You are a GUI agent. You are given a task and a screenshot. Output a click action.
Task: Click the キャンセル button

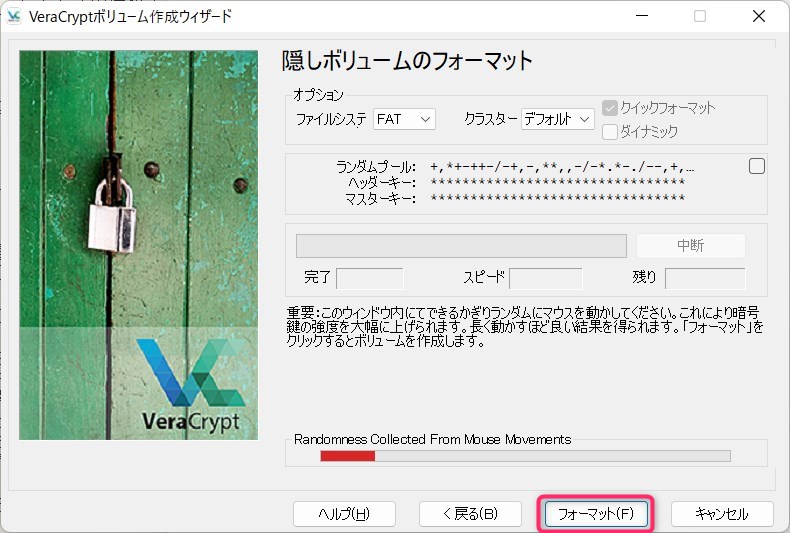(x=722, y=514)
